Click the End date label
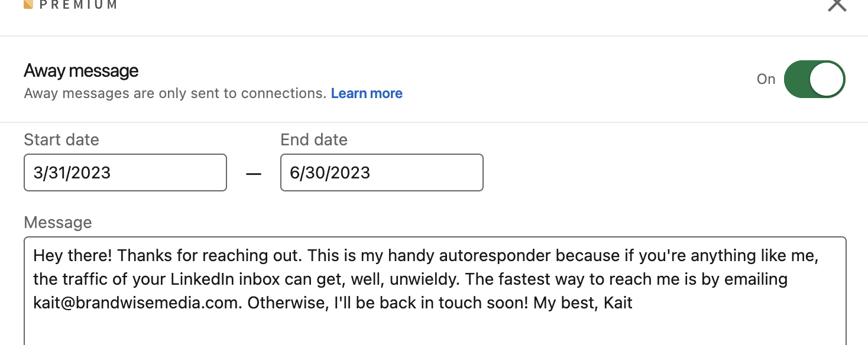 tap(314, 140)
